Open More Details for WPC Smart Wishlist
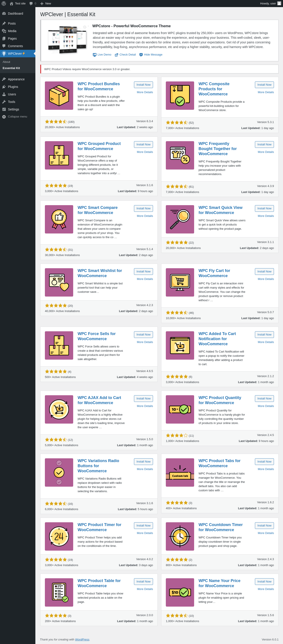 tap(145, 279)
